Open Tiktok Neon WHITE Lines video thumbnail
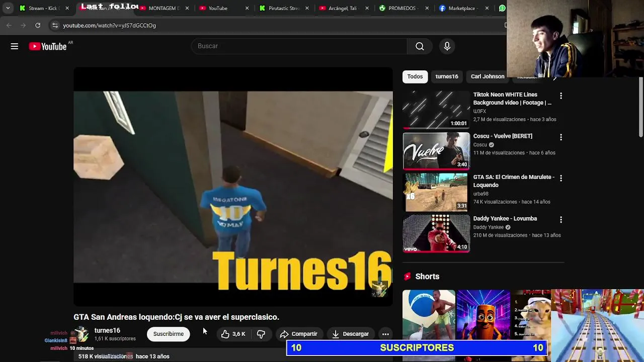 436,110
